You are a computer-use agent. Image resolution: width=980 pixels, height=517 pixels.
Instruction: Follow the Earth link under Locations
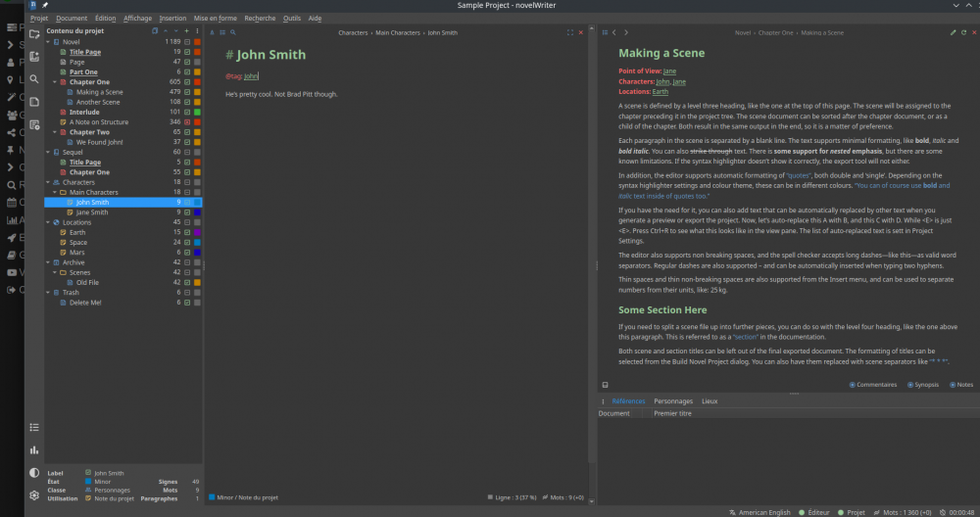tap(661, 91)
